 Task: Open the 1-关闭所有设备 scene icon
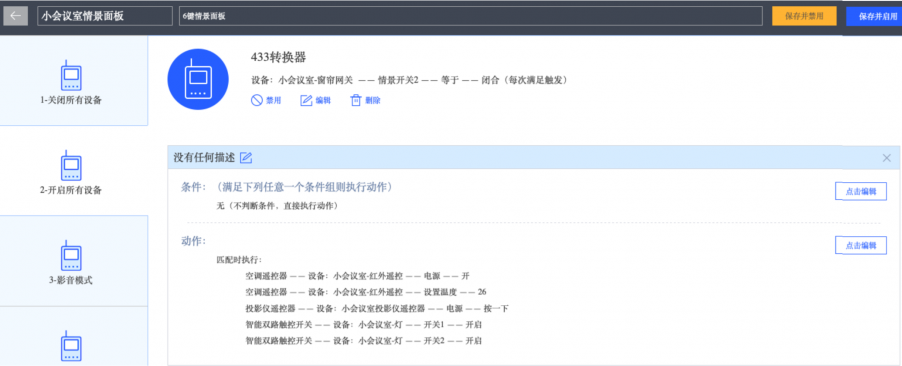point(71,74)
